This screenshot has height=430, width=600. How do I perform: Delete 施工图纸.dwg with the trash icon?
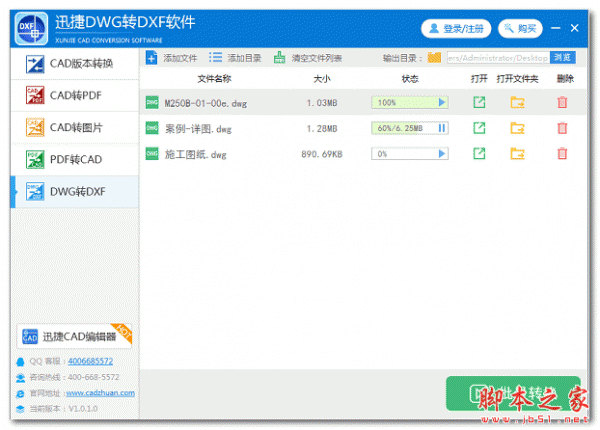[x=562, y=153]
